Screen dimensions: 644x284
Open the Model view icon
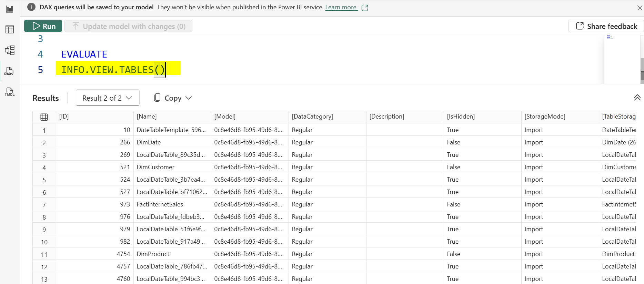[x=10, y=50]
